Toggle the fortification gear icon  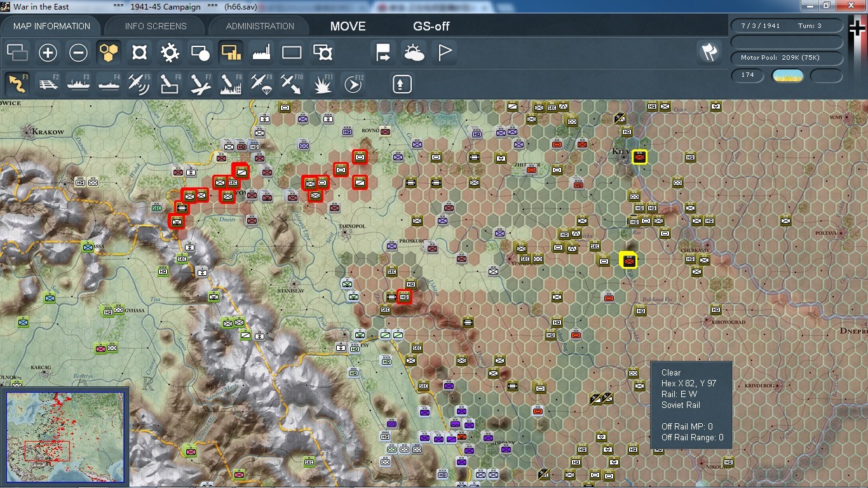170,52
